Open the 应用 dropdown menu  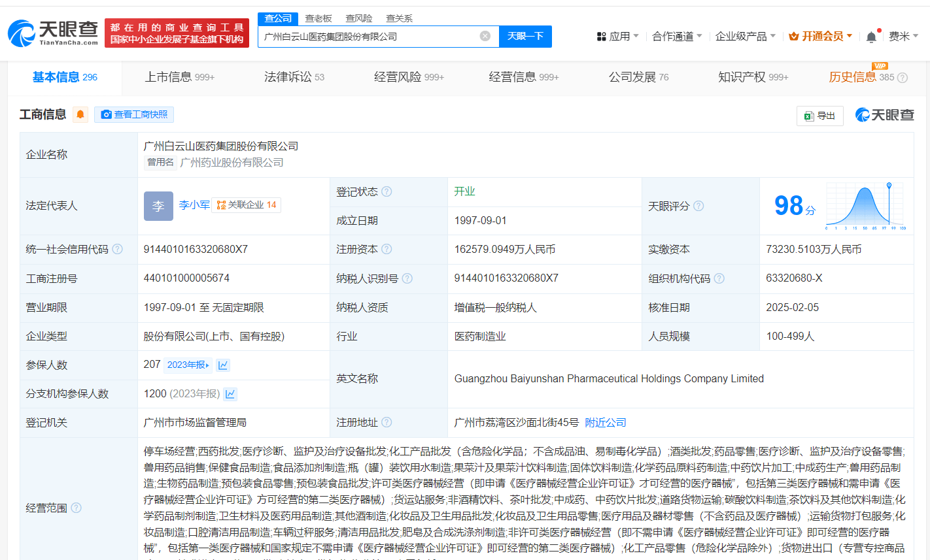[617, 36]
